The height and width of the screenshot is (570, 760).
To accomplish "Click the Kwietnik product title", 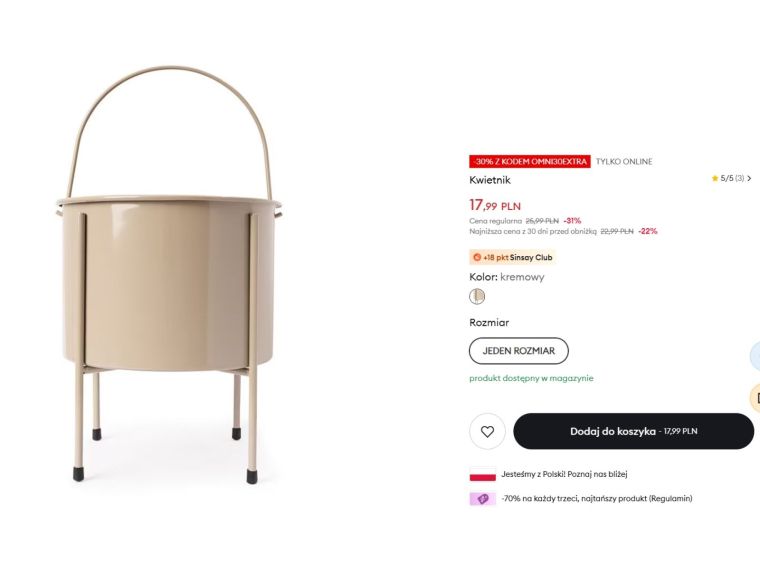I will click(490, 180).
